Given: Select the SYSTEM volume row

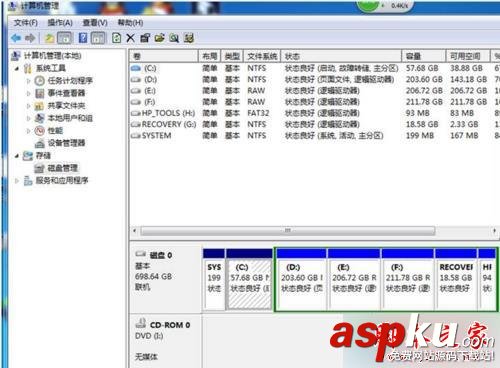Looking at the screenshot, I should pos(315,136).
